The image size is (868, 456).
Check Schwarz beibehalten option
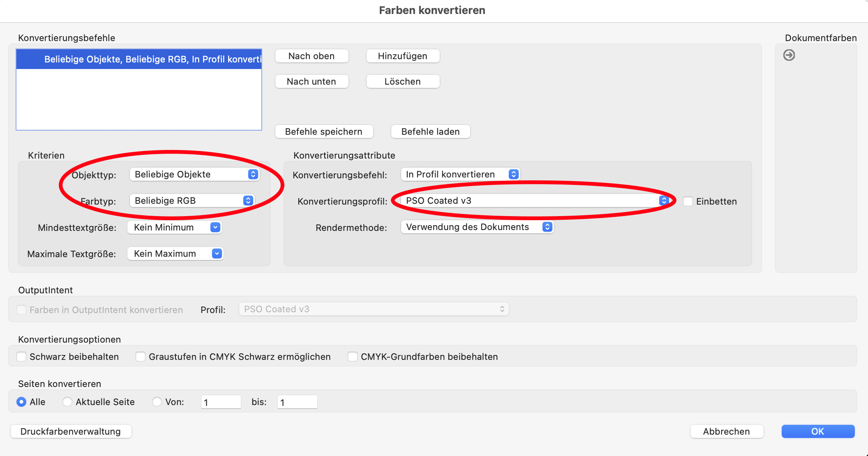[22, 357]
